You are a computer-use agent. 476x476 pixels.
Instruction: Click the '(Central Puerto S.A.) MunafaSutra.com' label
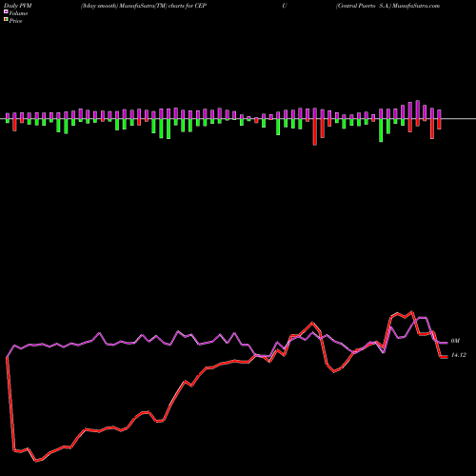[x=387, y=6]
